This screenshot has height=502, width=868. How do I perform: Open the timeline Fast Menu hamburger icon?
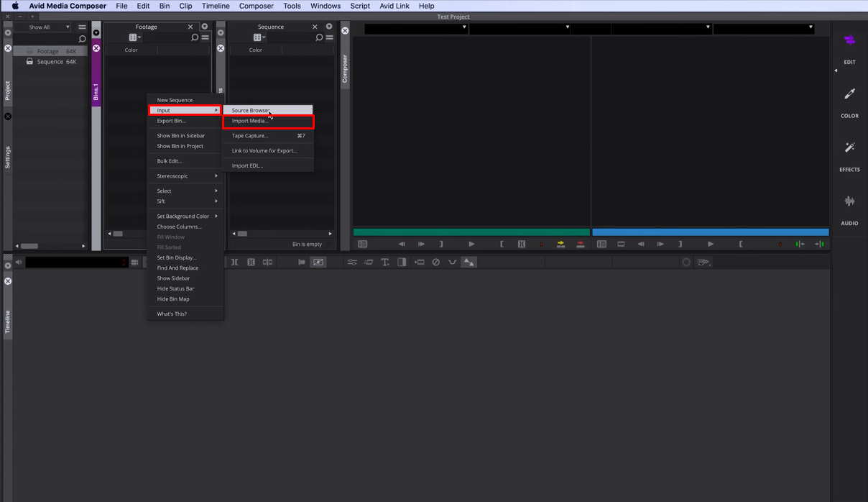tap(134, 262)
